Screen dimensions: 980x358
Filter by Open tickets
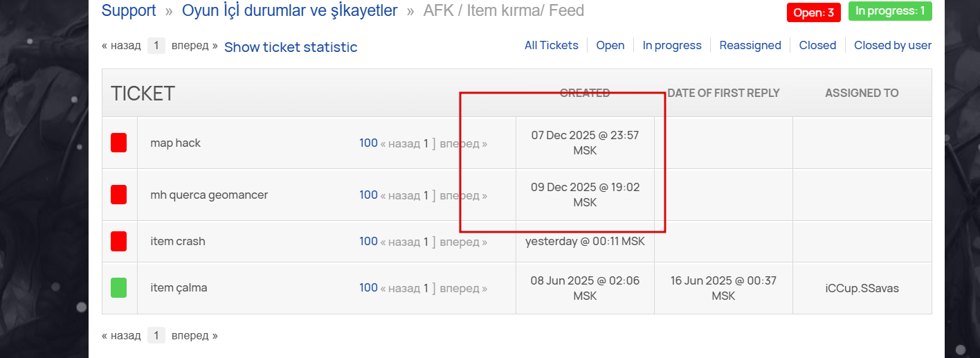(610, 45)
